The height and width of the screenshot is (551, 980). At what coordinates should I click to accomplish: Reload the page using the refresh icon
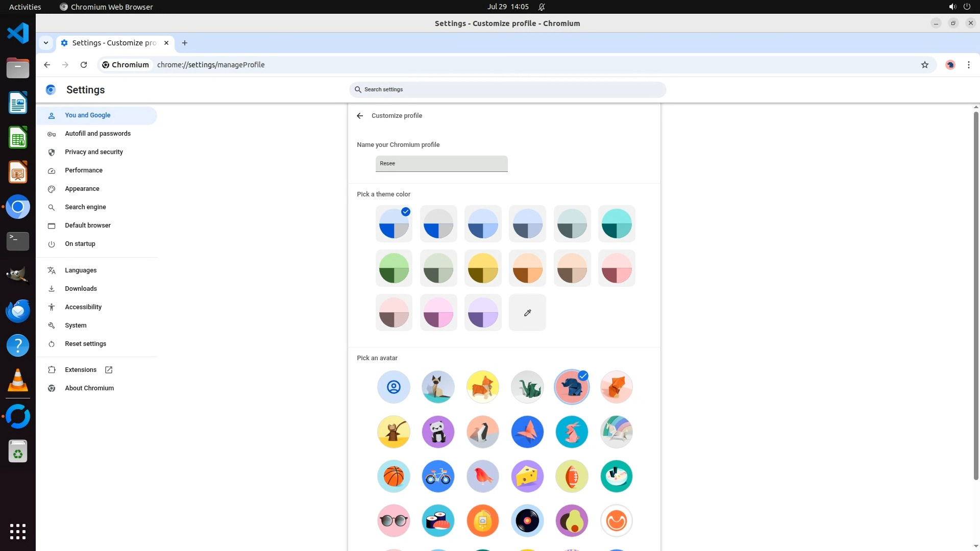84,65
